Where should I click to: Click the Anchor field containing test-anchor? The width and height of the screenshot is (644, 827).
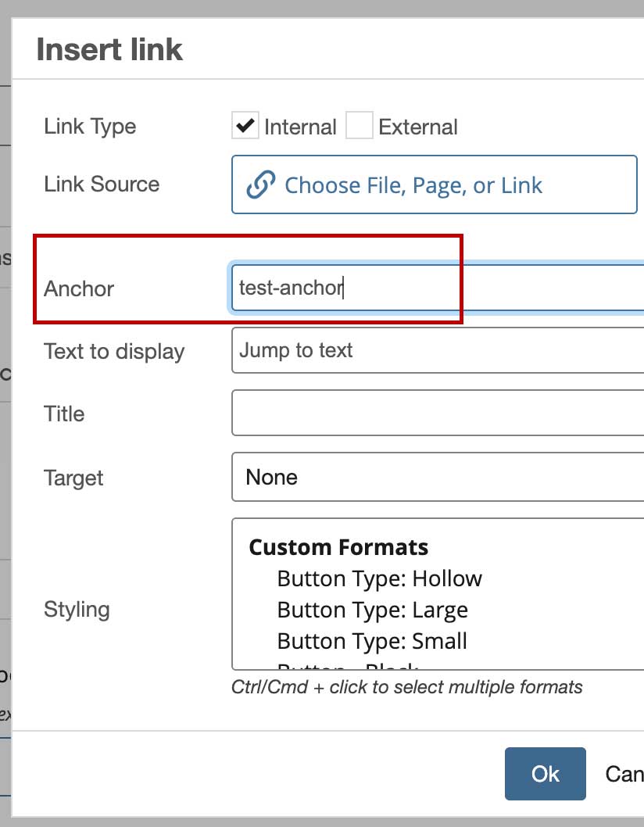[x=438, y=288]
